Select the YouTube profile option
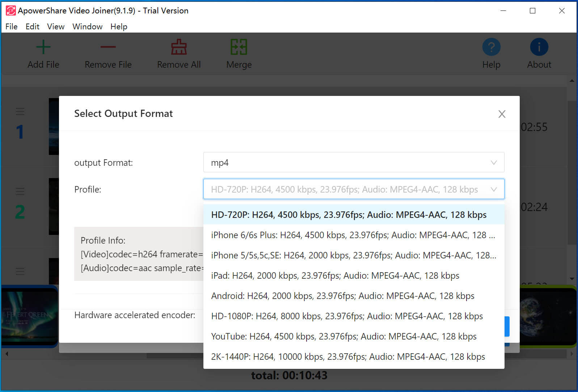This screenshot has width=578, height=392. click(x=343, y=336)
